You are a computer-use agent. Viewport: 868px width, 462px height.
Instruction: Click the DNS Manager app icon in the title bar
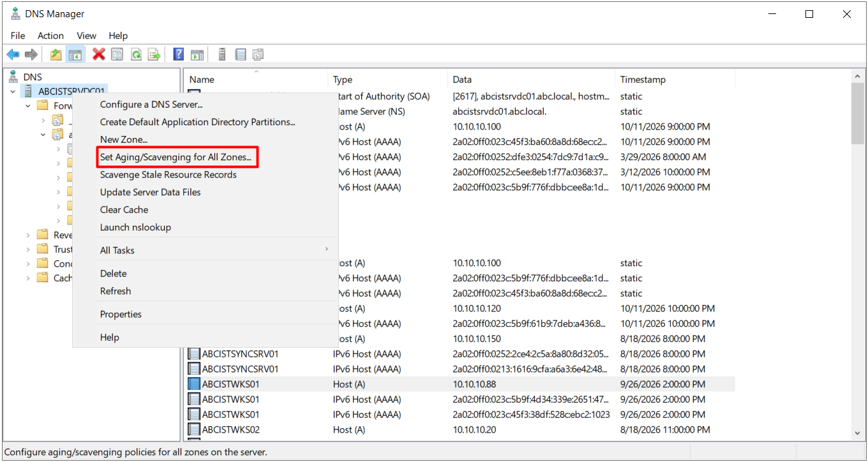tap(15, 13)
